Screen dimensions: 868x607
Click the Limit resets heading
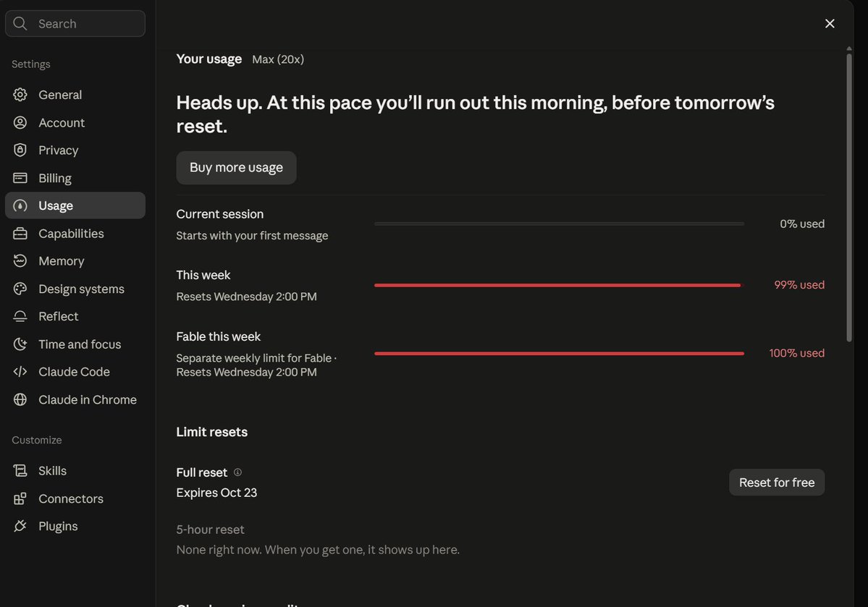pyautogui.click(x=211, y=432)
